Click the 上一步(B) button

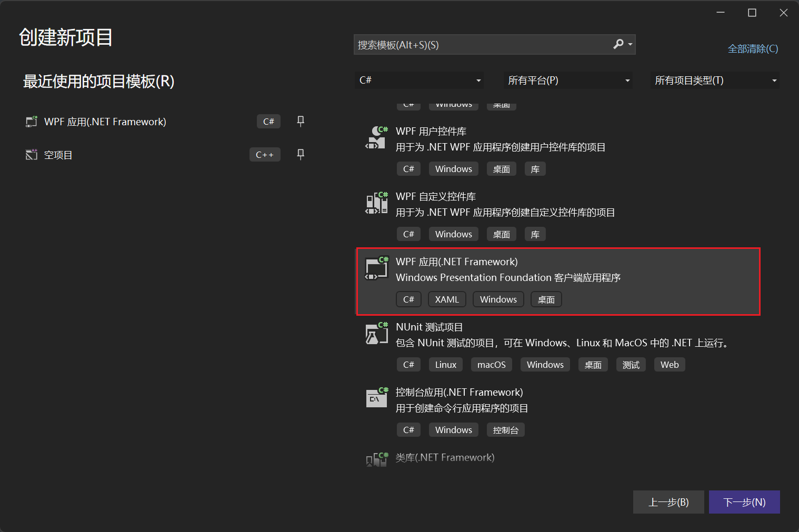point(668,502)
